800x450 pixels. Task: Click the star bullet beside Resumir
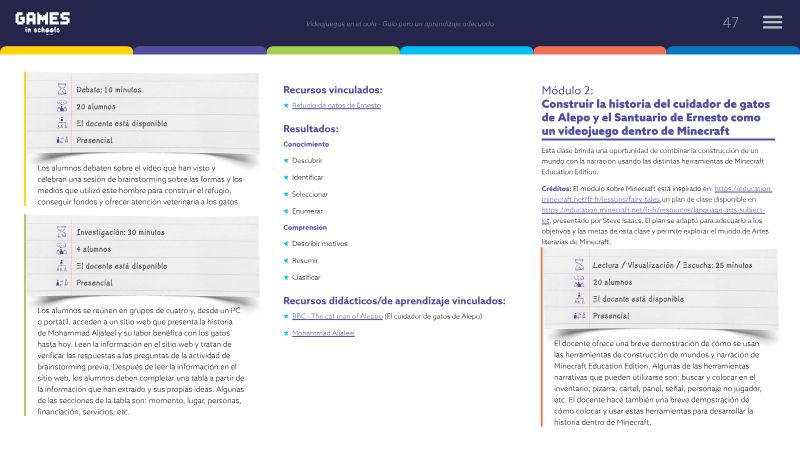coord(286,261)
